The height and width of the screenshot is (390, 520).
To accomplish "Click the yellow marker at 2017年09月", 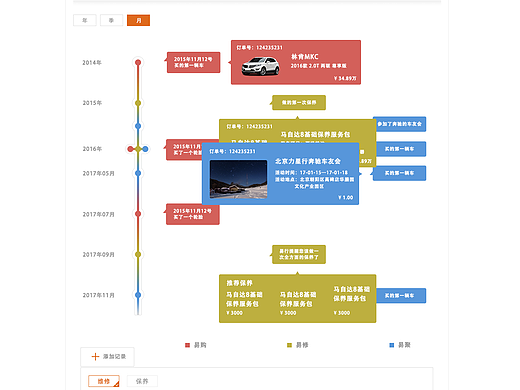I will (x=138, y=254).
